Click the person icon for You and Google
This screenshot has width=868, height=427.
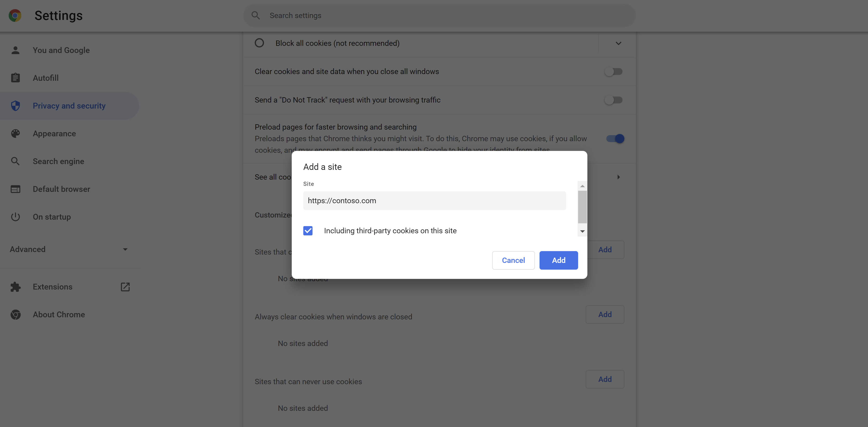coord(15,50)
